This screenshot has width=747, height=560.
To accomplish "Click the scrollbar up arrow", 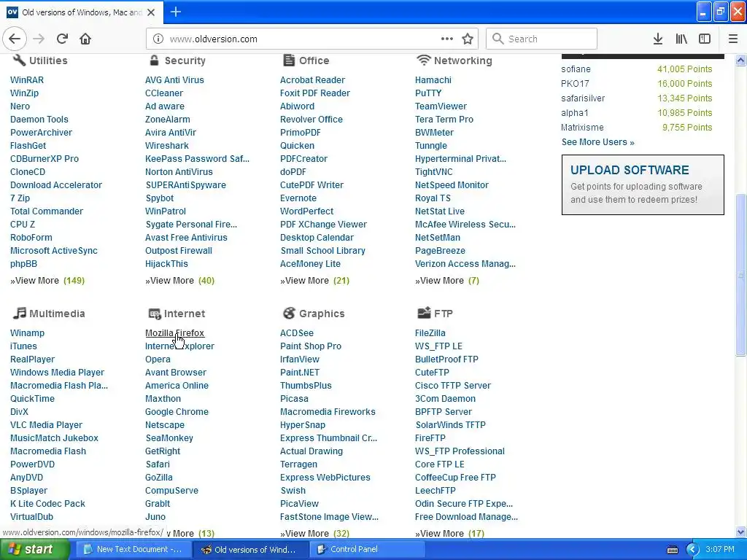I will tap(740, 60).
